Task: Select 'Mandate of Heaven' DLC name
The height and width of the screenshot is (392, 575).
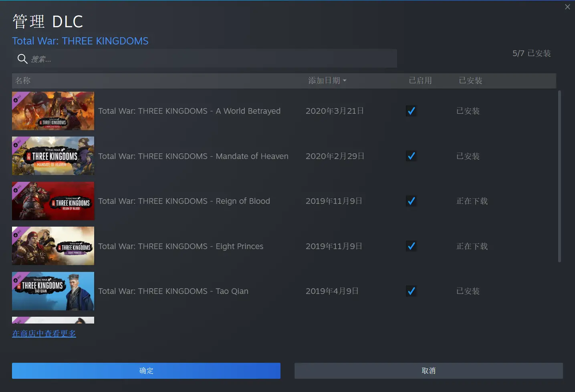Action: [x=193, y=156]
